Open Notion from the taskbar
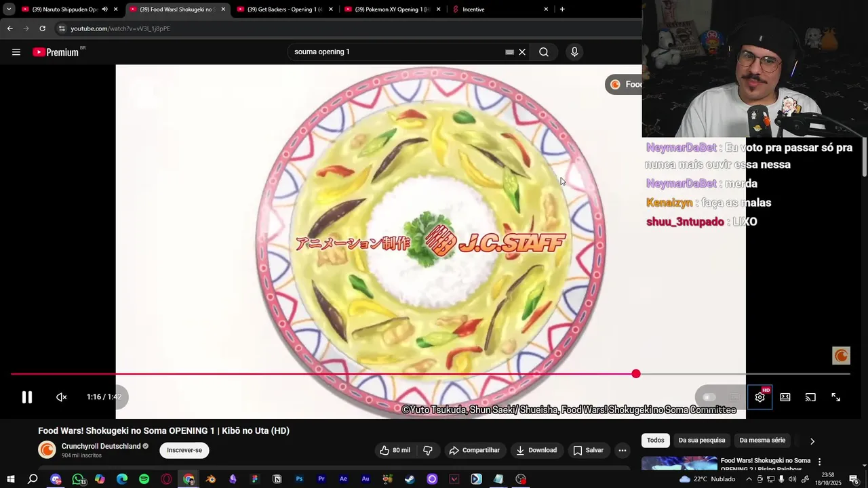868x488 pixels. pyautogui.click(x=277, y=479)
